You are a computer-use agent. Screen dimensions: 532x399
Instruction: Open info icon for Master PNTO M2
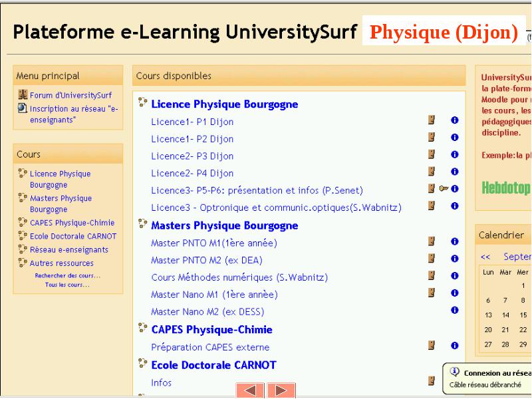coord(455,259)
